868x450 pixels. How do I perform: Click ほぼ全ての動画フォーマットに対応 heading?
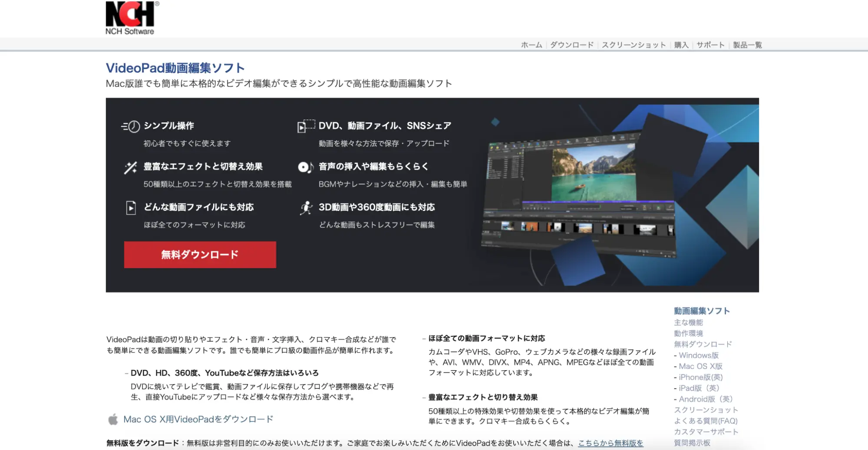click(x=486, y=338)
